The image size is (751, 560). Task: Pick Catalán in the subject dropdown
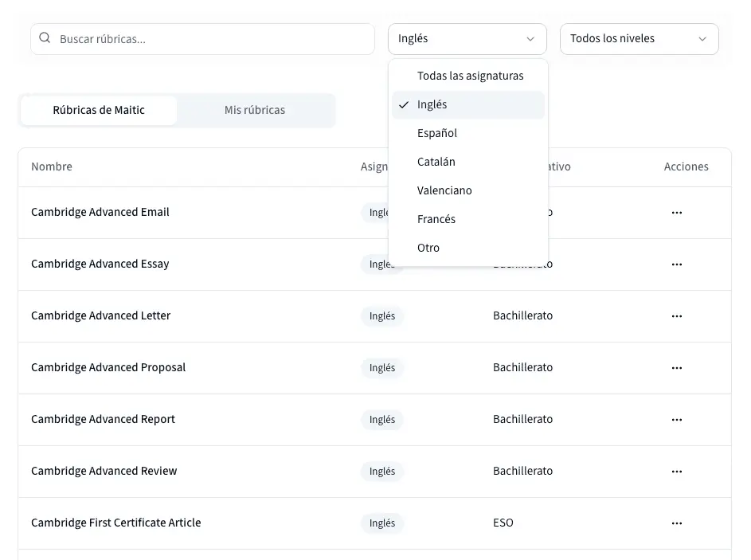436,163
